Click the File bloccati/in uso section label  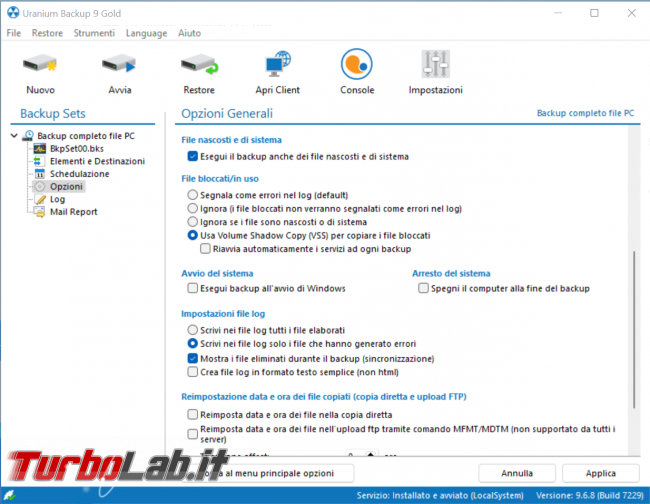pos(220,179)
